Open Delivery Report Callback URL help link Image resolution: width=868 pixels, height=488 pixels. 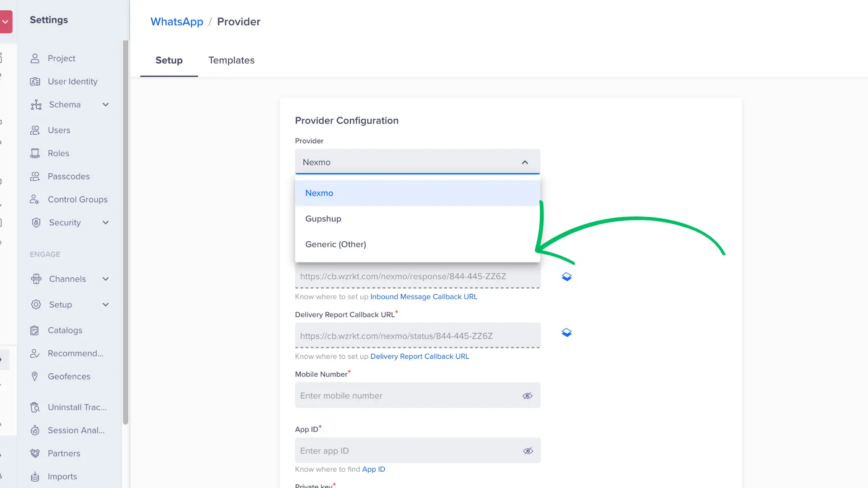(x=420, y=357)
